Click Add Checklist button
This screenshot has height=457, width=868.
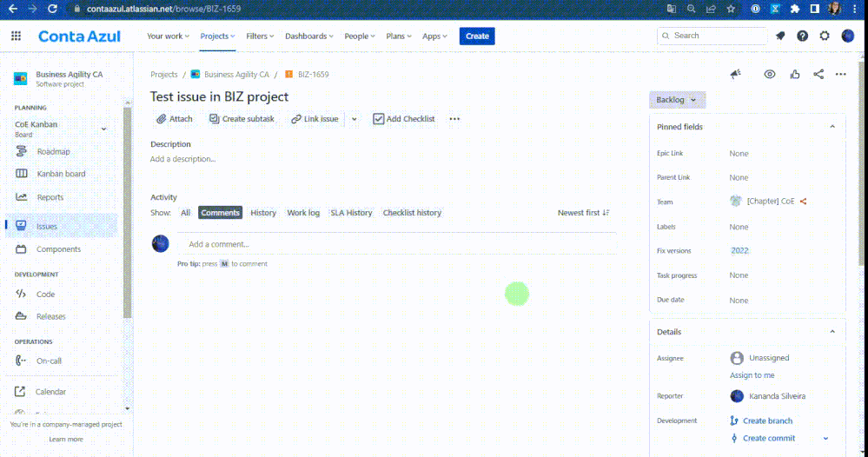pos(404,119)
